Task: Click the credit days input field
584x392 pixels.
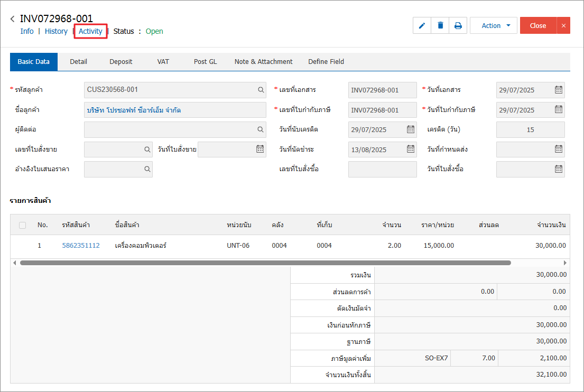Action: pyautogui.click(x=530, y=129)
